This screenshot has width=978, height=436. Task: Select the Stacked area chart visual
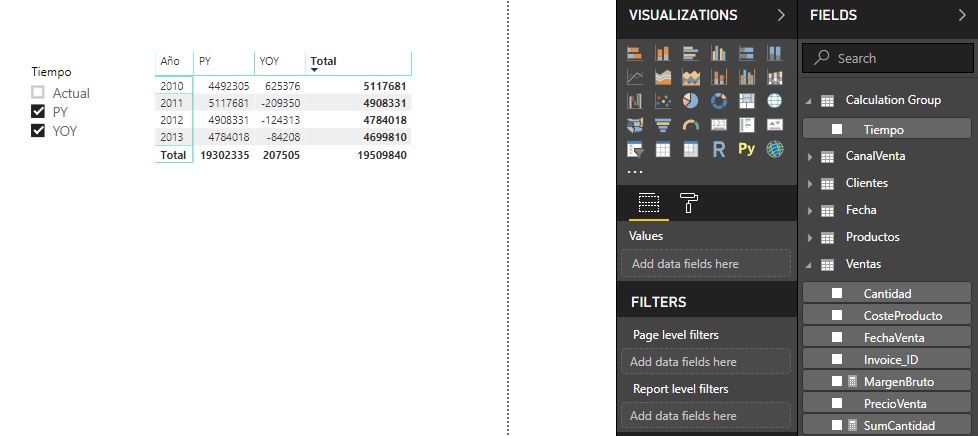(690, 77)
